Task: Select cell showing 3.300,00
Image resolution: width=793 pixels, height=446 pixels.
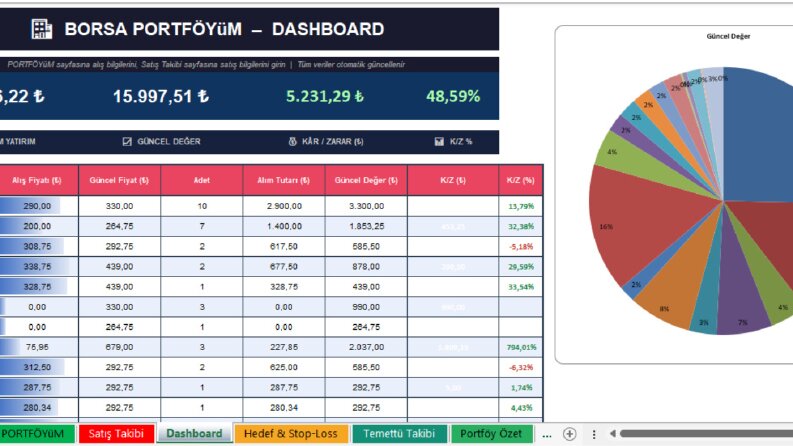Action: pos(366,206)
